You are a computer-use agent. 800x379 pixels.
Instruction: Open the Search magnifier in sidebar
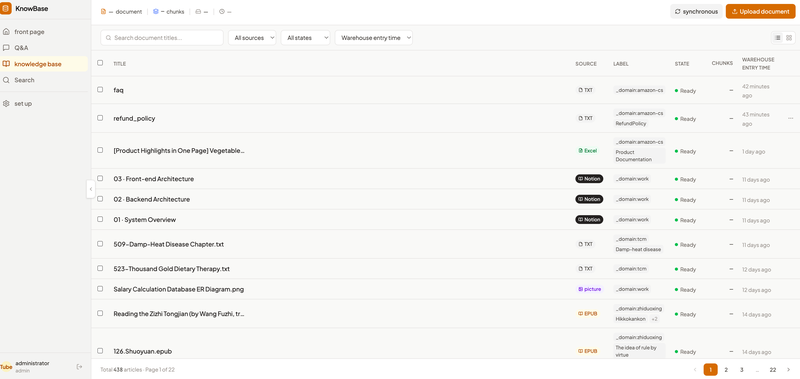tap(6, 80)
